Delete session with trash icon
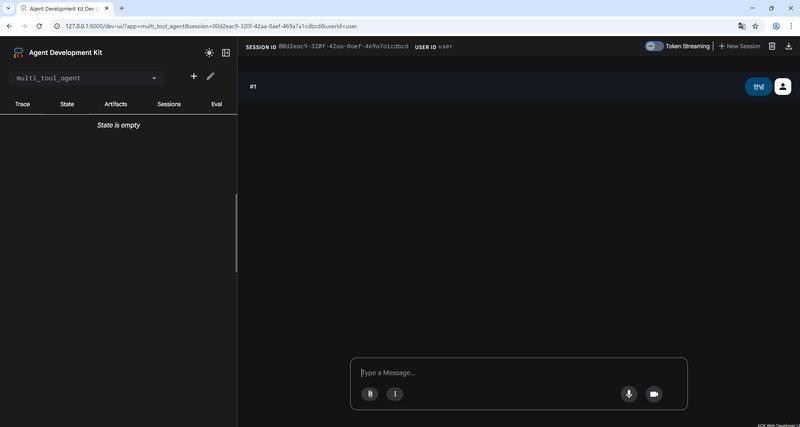Image resolution: width=800 pixels, height=427 pixels. pyautogui.click(x=772, y=46)
